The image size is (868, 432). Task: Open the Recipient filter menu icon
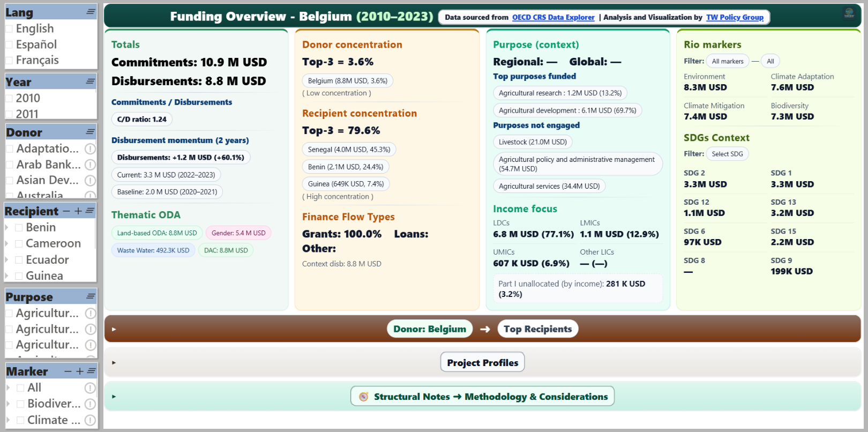90,211
